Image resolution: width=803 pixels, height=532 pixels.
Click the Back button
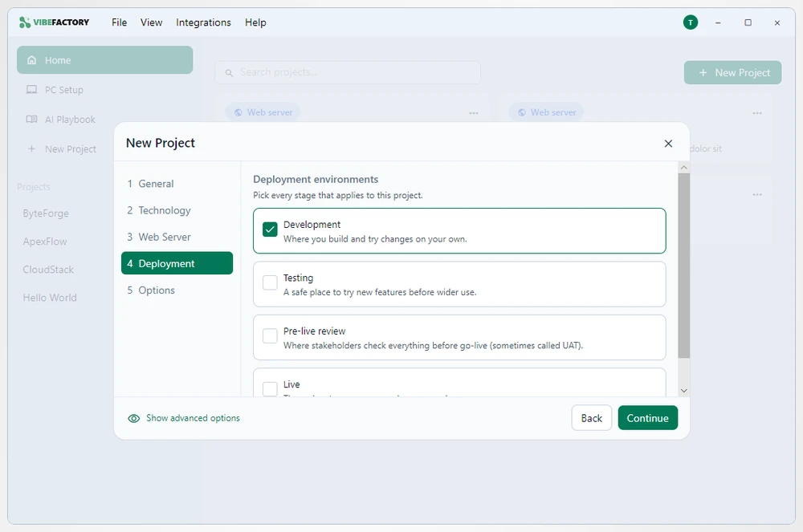click(592, 418)
